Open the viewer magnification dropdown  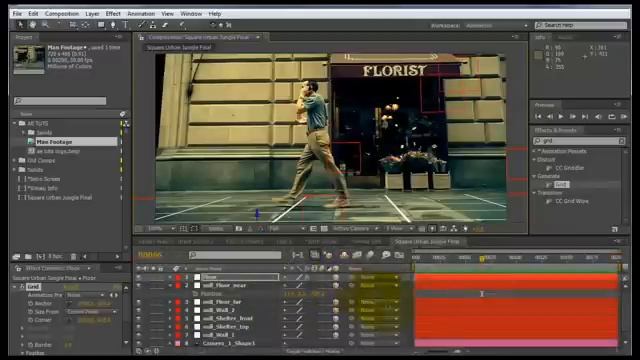(x=161, y=229)
